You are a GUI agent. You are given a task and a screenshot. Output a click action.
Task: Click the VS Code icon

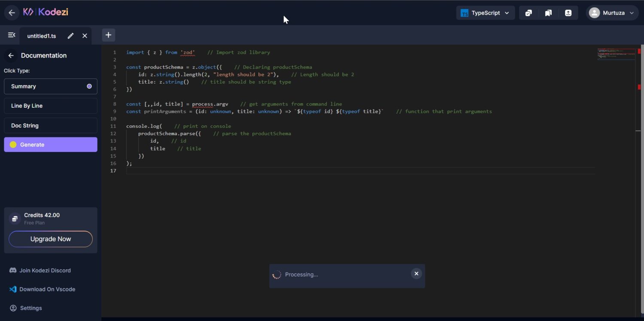tap(13, 289)
